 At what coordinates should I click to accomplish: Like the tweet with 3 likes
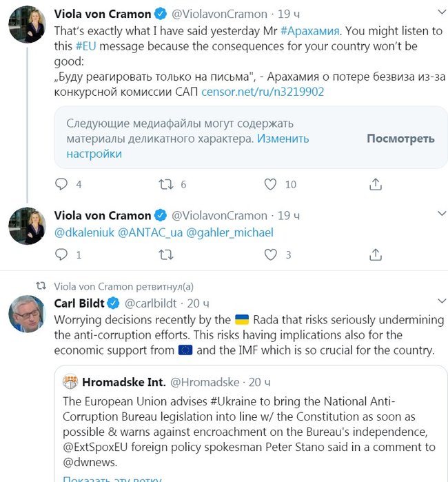click(x=271, y=254)
